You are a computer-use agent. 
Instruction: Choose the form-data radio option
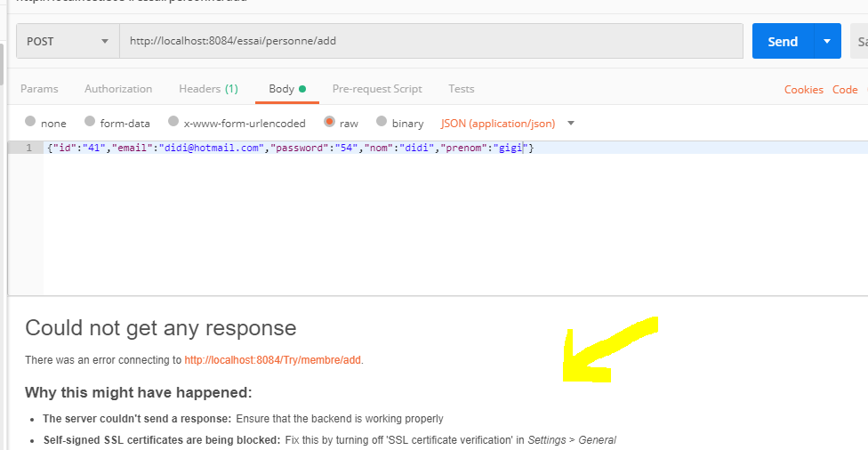pos(90,122)
